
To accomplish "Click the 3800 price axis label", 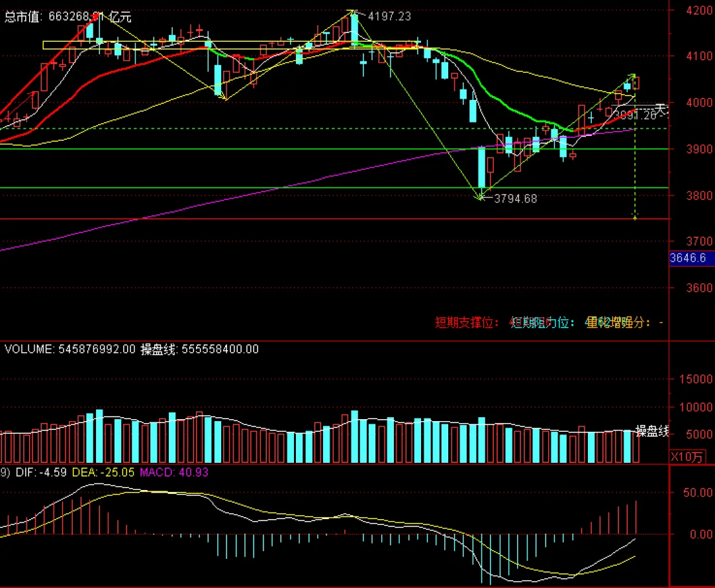I will click(x=700, y=196).
